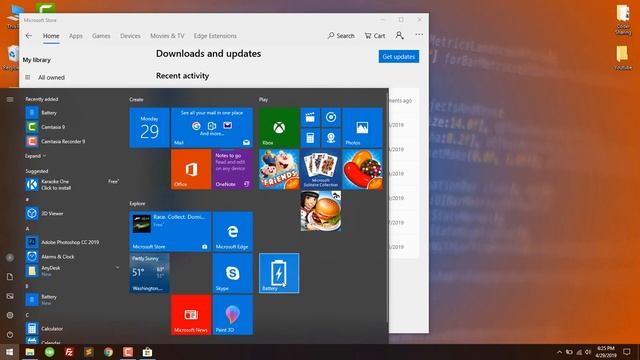
Task: Open the Xbox tile
Action: pos(279,128)
